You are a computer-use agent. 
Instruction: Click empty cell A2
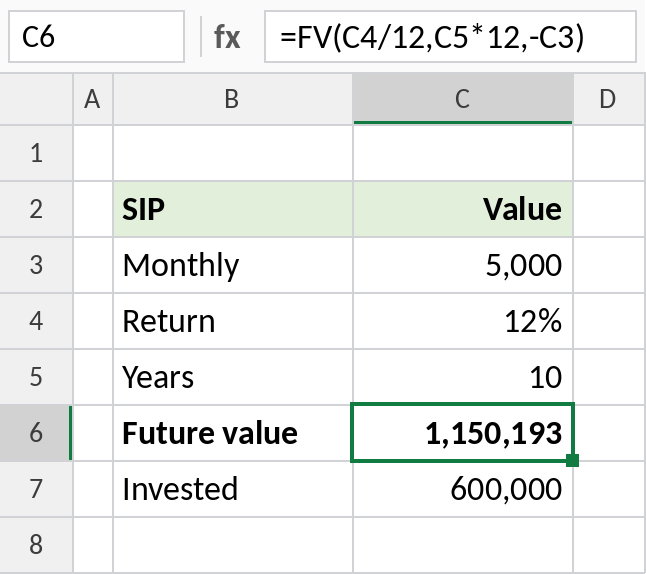click(93, 209)
